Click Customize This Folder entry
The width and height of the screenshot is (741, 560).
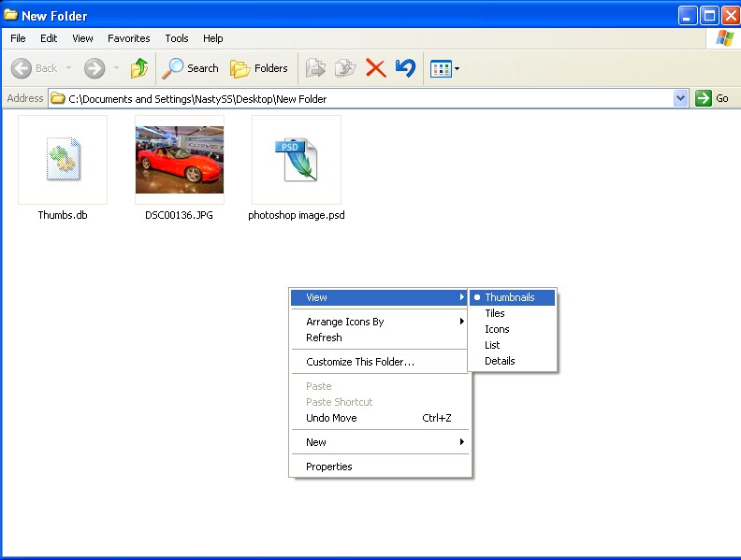point(360,362)
